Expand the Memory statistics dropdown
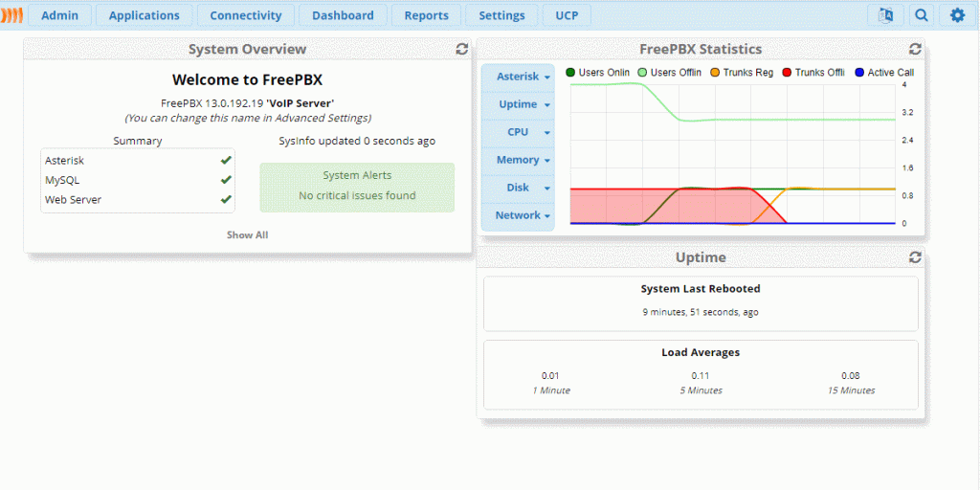This screenshot has width=980, height=490. [518, 160]
